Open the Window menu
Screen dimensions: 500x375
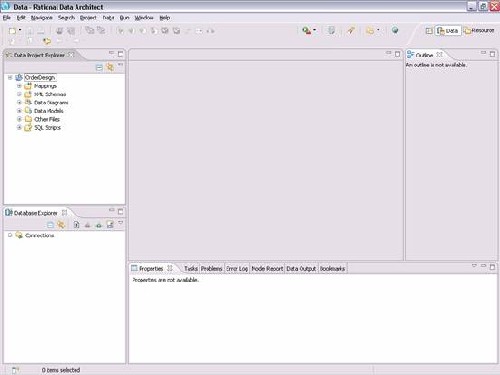144,18
